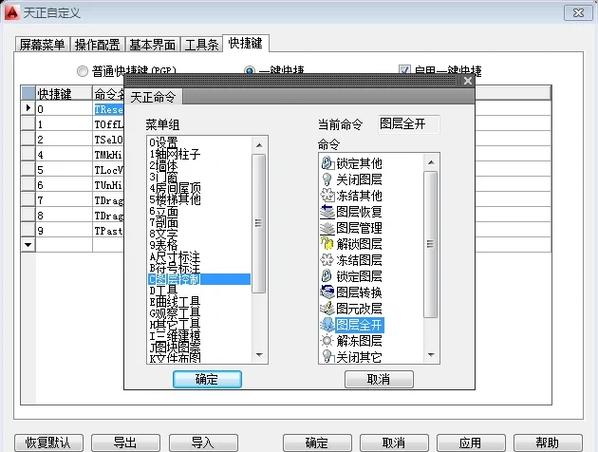Select the 9表格 menu group
This screenshot has height=452, width=598.
(199, 245)
